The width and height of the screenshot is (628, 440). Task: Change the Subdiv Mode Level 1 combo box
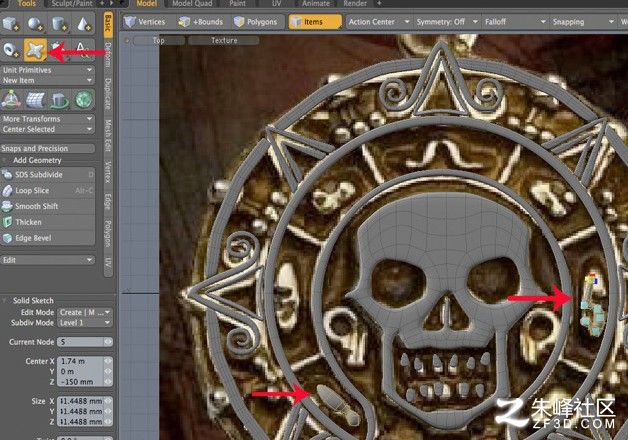pyautogui.click(x=85, y=323)
